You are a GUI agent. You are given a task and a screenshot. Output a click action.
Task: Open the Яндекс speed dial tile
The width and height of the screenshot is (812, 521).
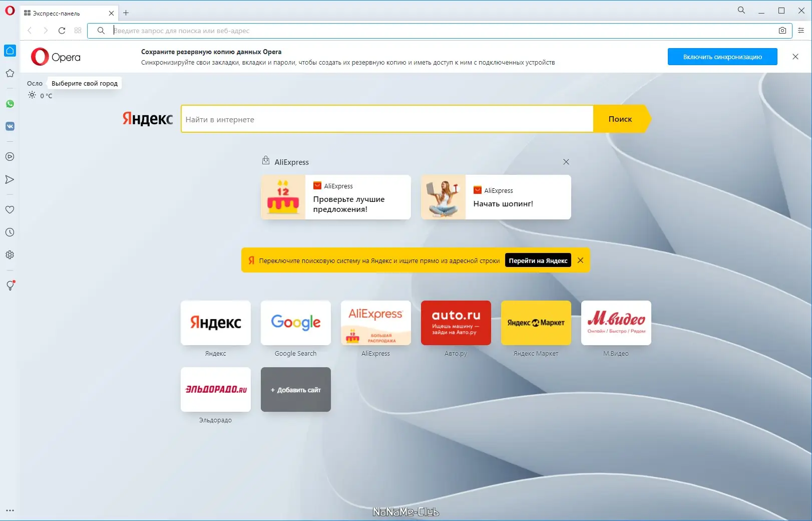tap(216, 323)
